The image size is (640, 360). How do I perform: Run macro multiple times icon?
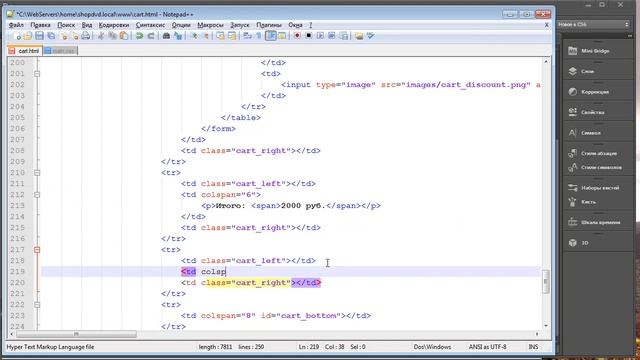pyautogui.click(x=332, y=36)
